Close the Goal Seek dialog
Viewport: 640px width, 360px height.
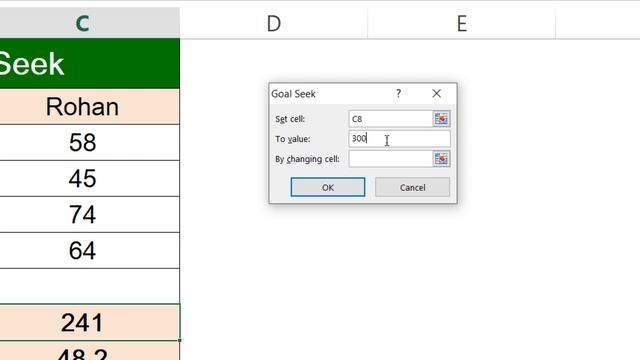pyautogui.click(x=436, y=93)
